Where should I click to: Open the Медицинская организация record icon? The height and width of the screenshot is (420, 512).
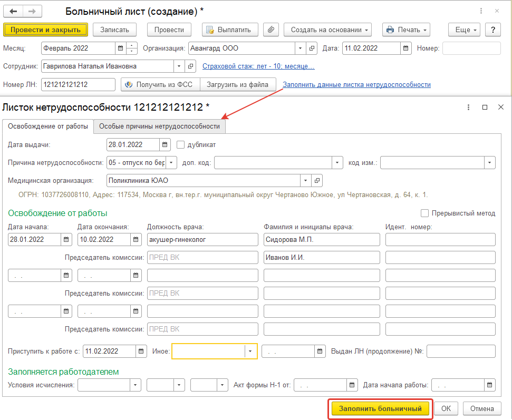click(x=317, y=181)
